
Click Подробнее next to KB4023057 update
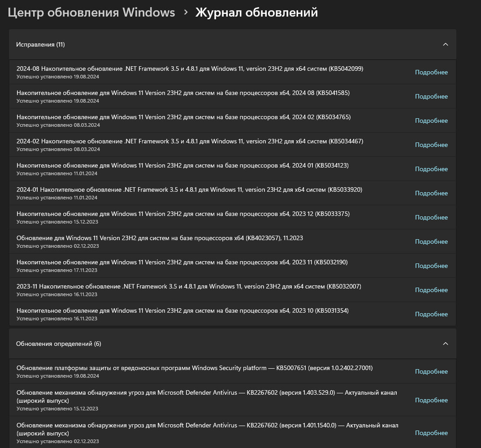tap(431, 241)
